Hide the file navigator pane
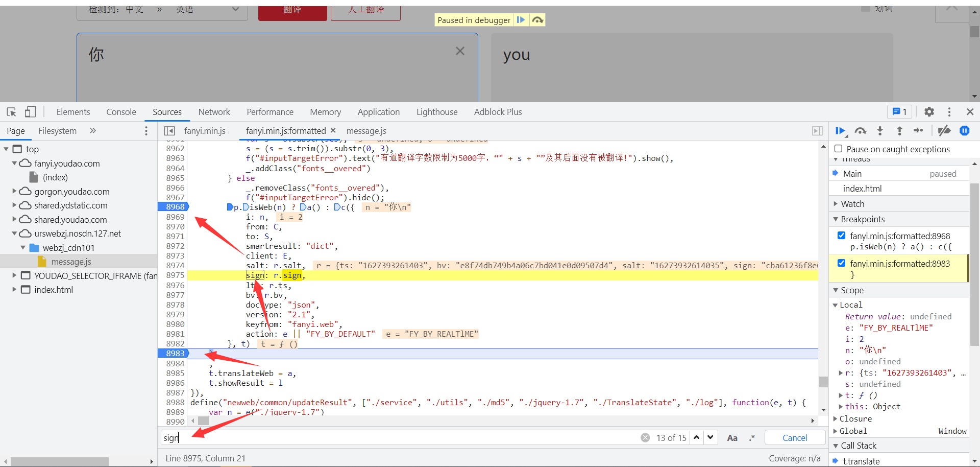The height and width of the screenshot is (467, 980). click(169, 131)
